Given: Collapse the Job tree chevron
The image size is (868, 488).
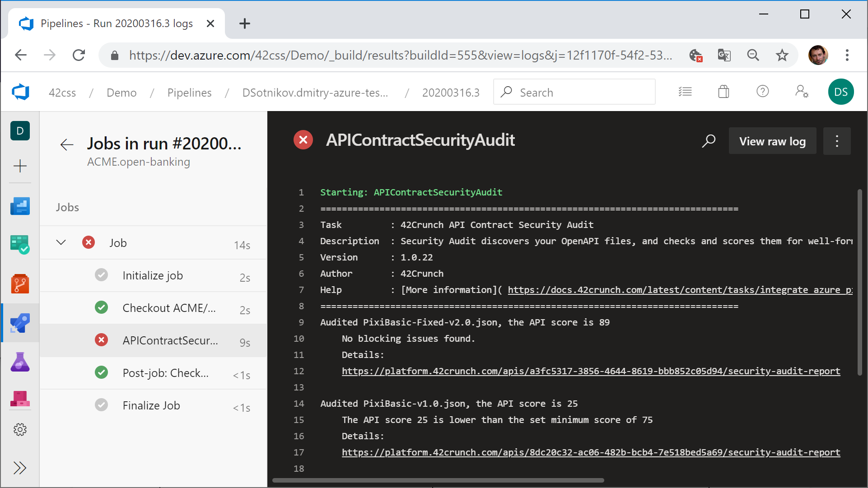Looking at the screenshot, I should pos(61,242).
